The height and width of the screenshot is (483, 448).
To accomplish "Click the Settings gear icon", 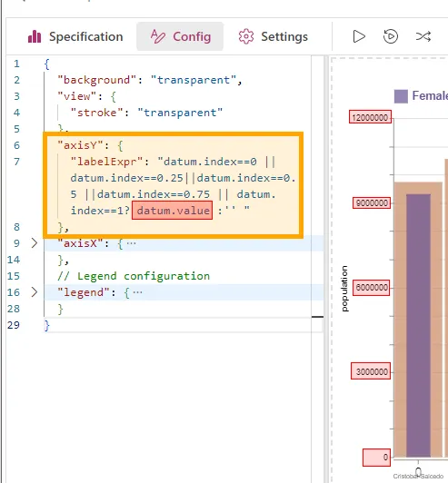I will pyautogui.click(x=245, y=36).
